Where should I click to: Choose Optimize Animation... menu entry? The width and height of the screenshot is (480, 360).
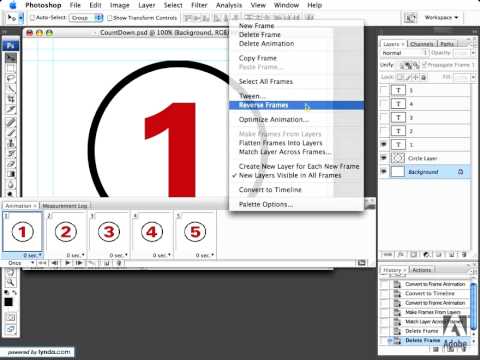click(x=274, y=119)
